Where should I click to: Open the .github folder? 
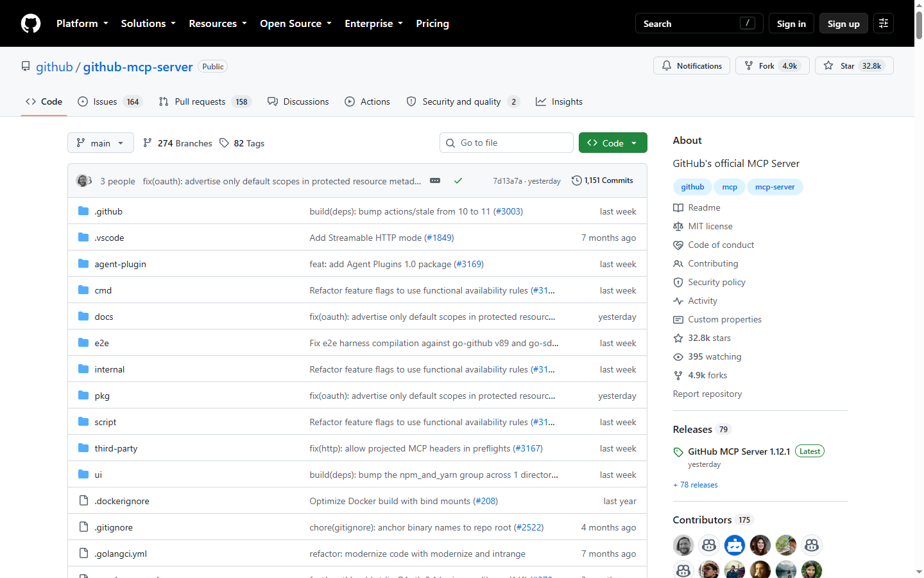click(108, 211)
